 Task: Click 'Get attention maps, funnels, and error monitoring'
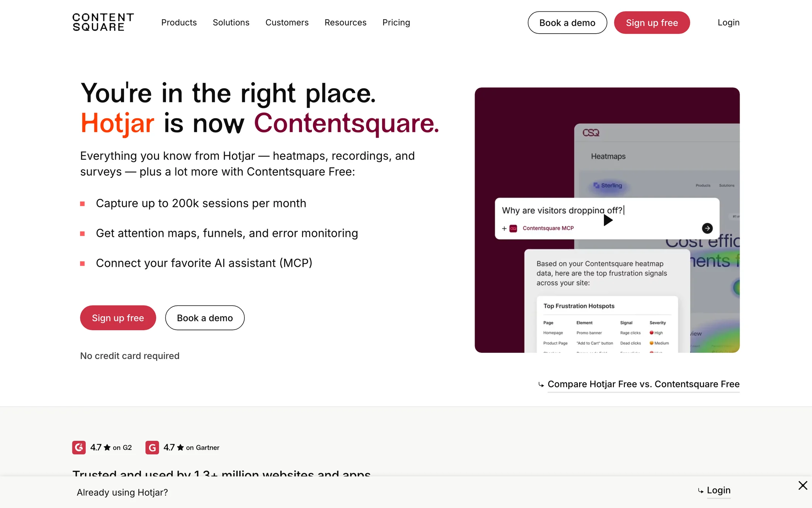pyautogui.click(x=227, y=233)
